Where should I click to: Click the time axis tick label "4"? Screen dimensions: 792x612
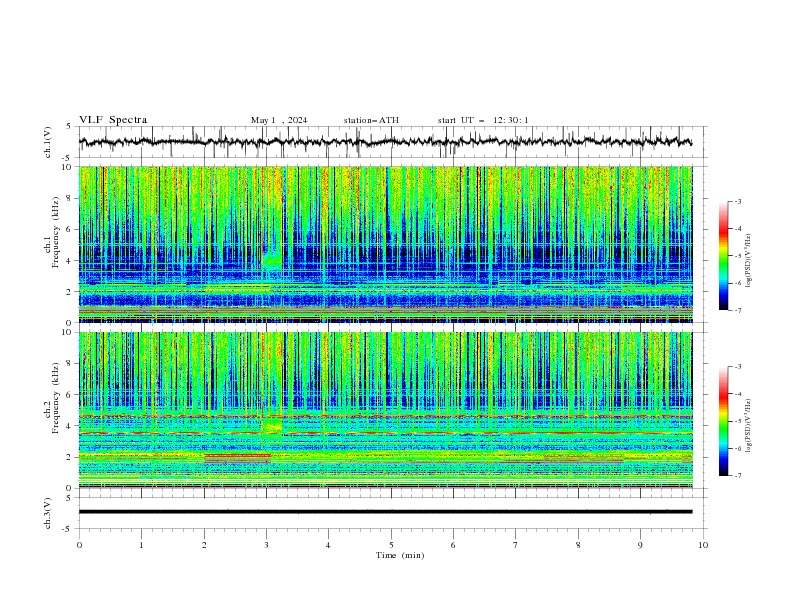point(328,545)
